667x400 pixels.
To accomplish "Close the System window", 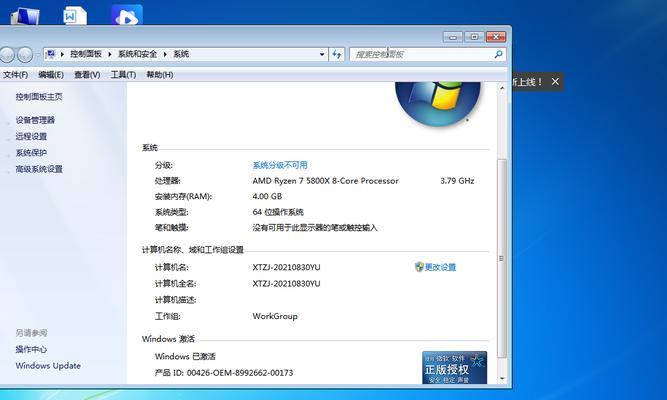I will pos(496,37).
